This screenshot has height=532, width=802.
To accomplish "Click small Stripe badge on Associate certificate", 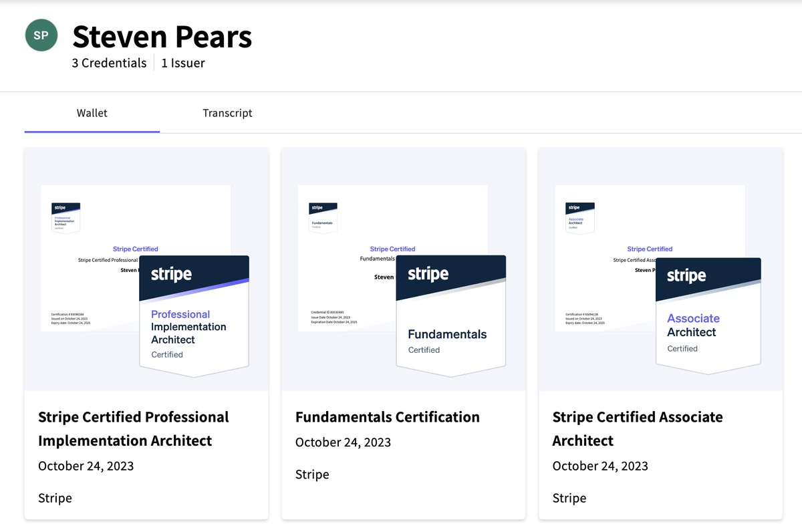I will pyautogui.click(x=580, y=218).
